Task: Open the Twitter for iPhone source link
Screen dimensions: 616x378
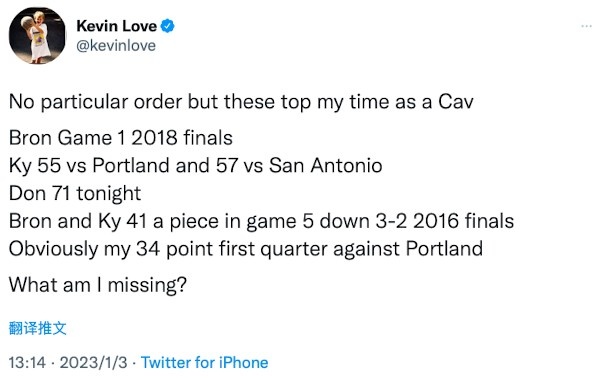Action: pyautogui.click(x=204, y=362)
